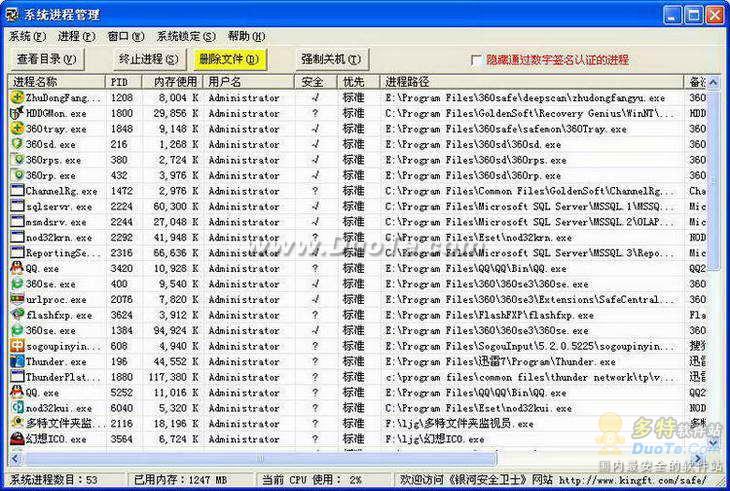730x491 pixels.
Task: Click the vertical scrollbar up arrow
Action: pos(713,82)
